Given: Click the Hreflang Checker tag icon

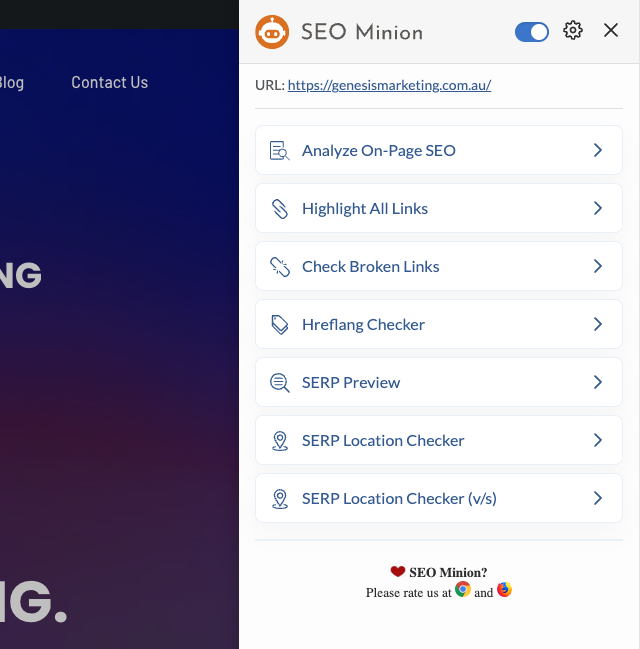Looking at the screenshot, I should pos(280,324).
